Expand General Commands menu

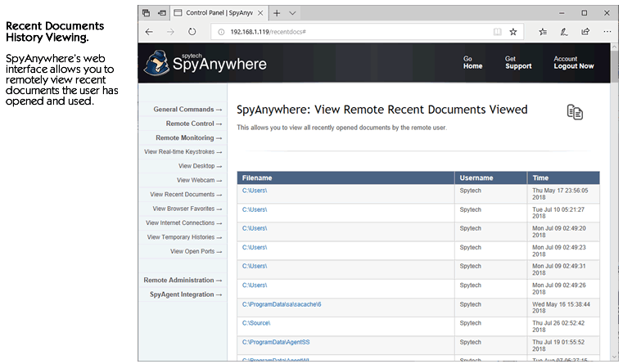(x=187, y=109)
